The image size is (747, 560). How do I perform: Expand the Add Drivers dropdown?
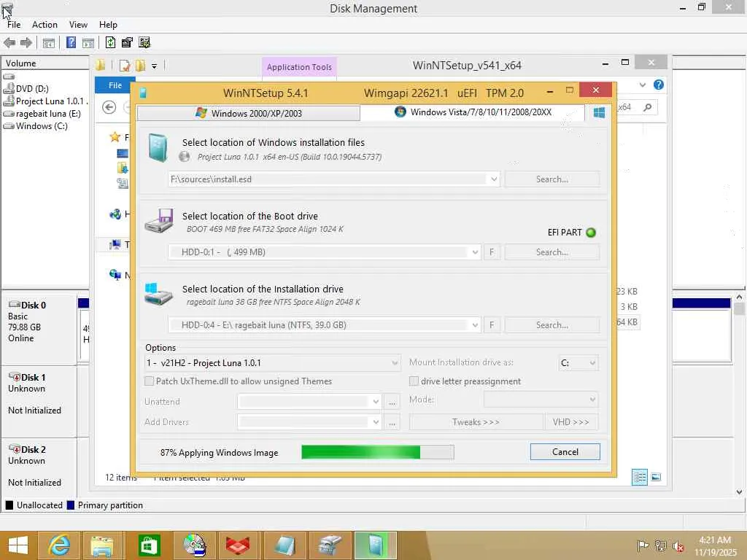(376, 422)
